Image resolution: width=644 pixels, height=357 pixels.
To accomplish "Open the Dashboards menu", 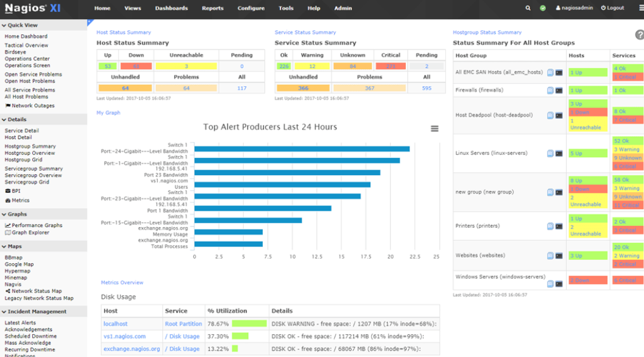I will (171, 8).
